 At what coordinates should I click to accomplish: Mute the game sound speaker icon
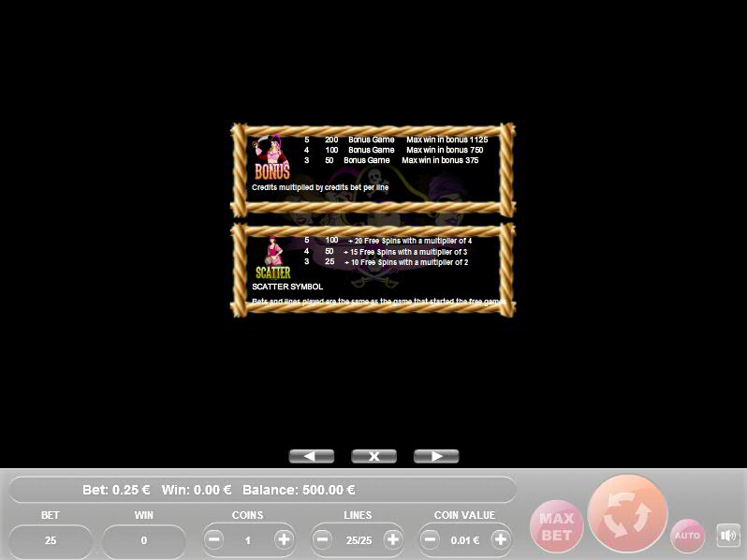coord(728,536)
